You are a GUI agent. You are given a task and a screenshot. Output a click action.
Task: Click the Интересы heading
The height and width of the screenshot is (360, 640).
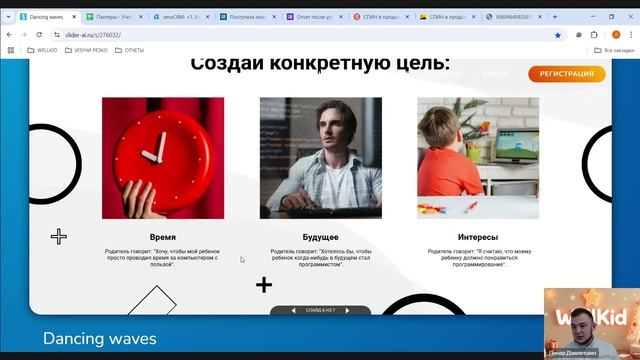pos(478,237)
